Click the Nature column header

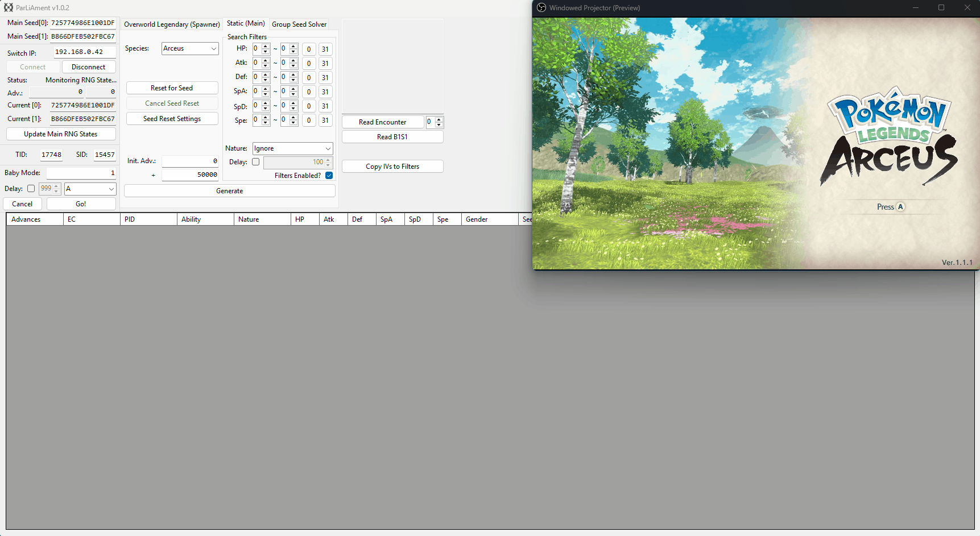click(262, 219)
